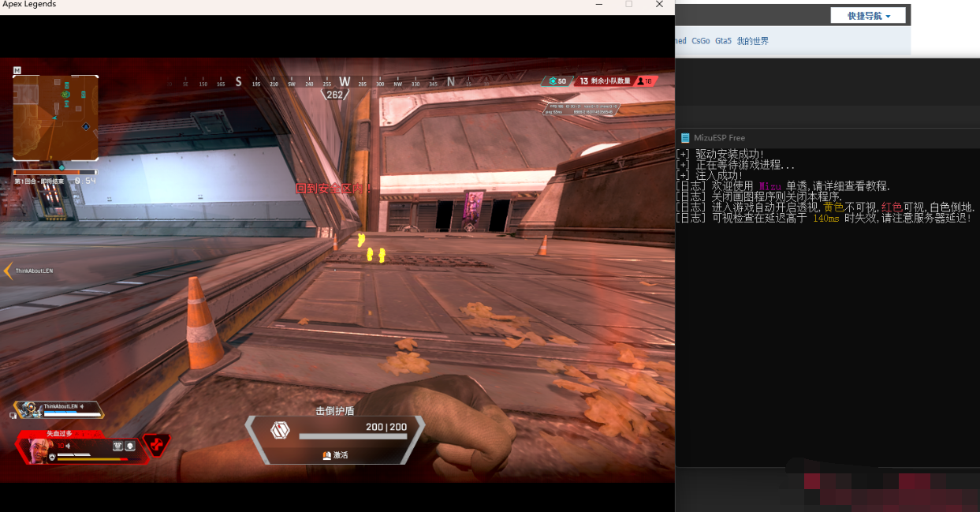Open the orange minimap thumbnail
The width and height of the screenshot is (980, 512).
(55, 118)
